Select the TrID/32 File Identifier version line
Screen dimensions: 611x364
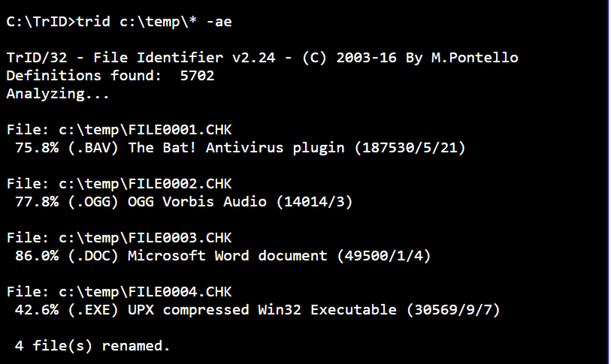pyautogui.click(x=262, y=57)
